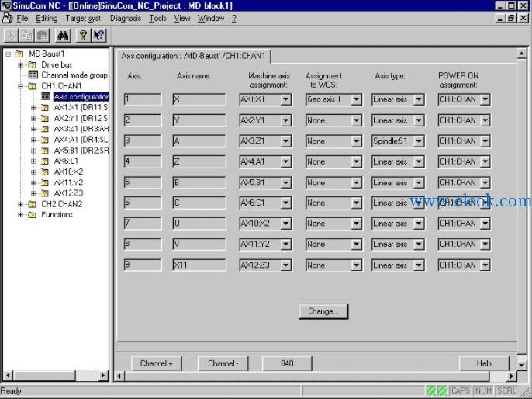
Task: Click the Paste toolbar icon
Action: tap(42, 35)
